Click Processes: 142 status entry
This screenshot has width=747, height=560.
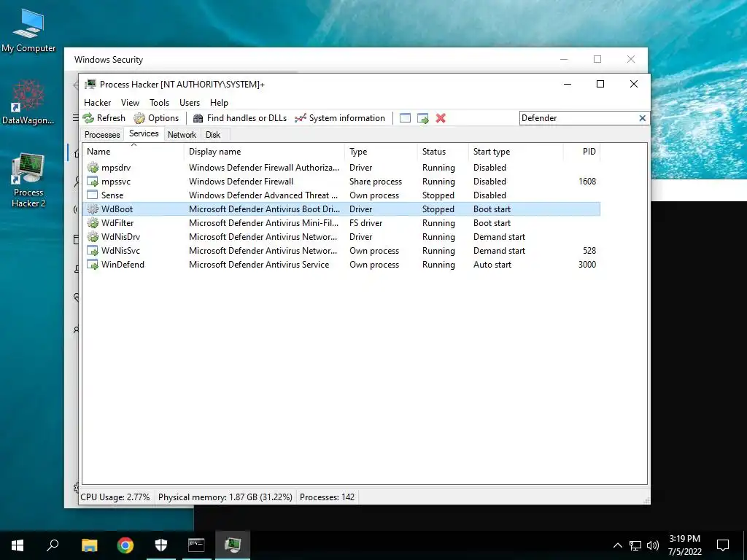(x=327, y=497)
